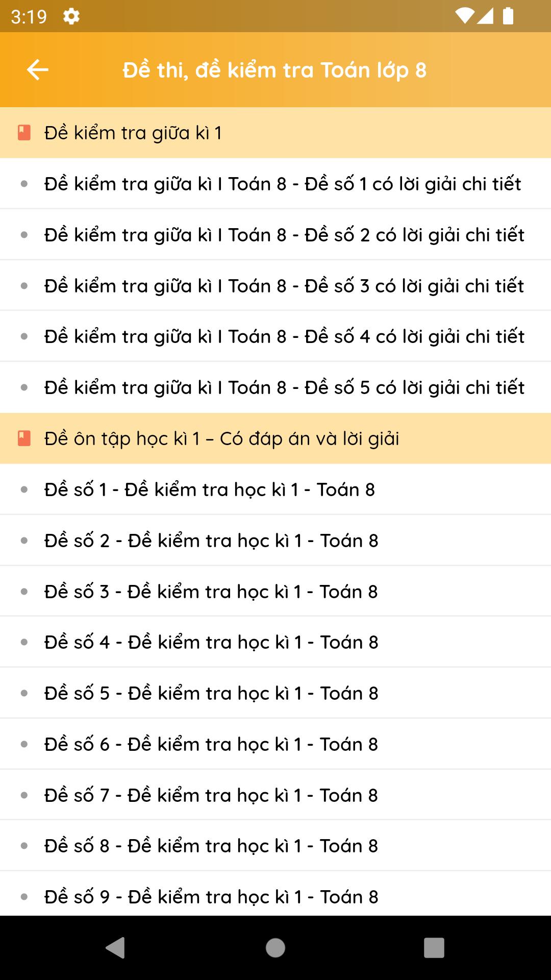View Đề số 8 - Đề kiểm tra học kì 1
This screenshot has height=980, width=551.
click(x=211, y=846)
